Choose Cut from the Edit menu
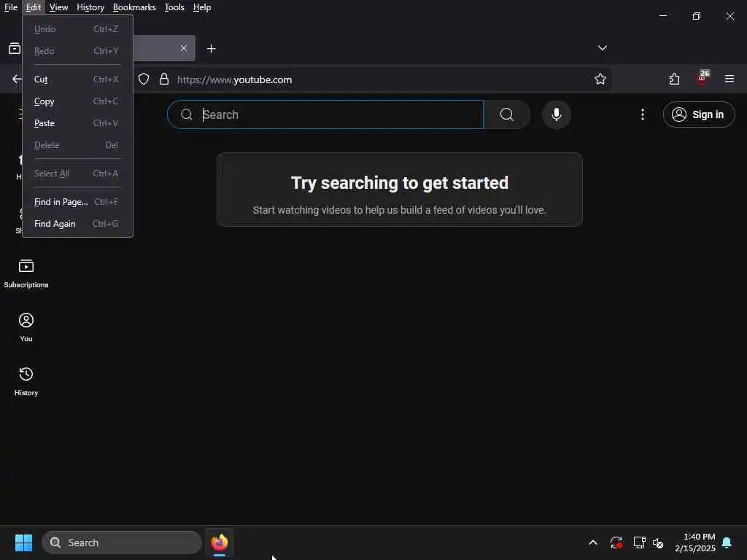The width and height of the screenshot is (747, 560). (77, 79)
